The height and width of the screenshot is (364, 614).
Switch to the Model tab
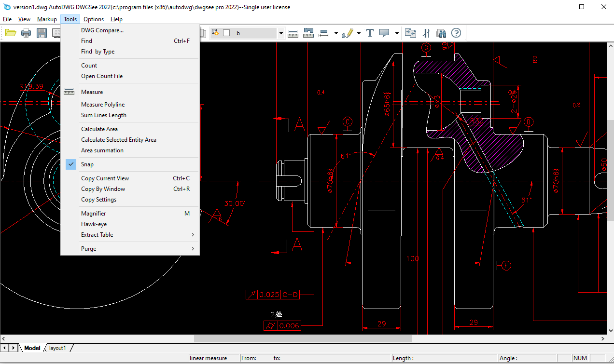pos(32,348)
